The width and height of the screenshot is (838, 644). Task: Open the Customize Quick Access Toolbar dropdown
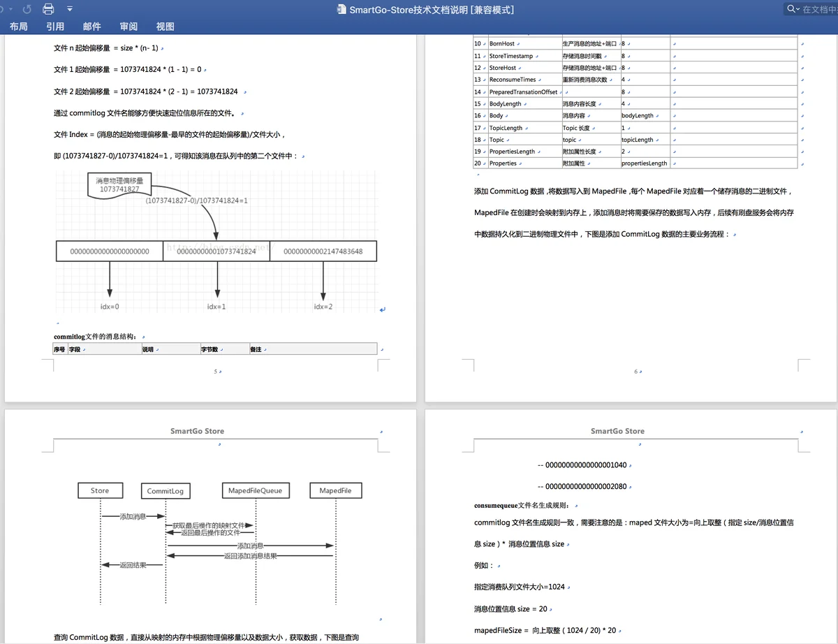(x=70, y=9)
